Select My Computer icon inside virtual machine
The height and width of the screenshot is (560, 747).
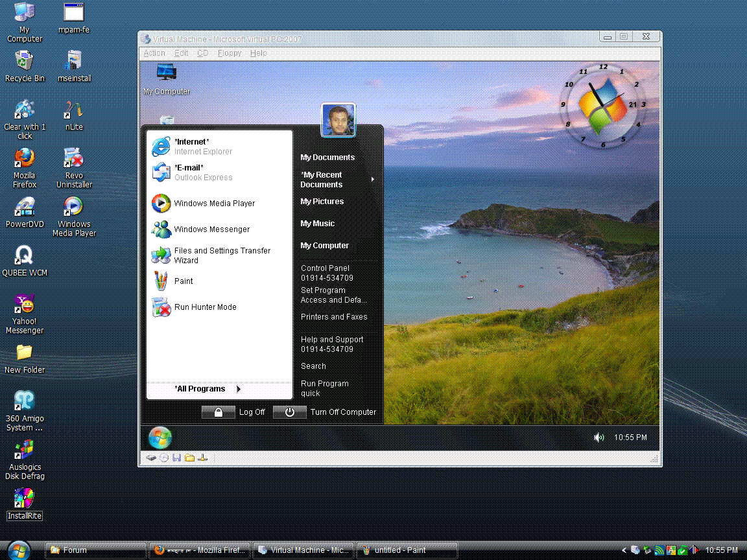[166, 79]
